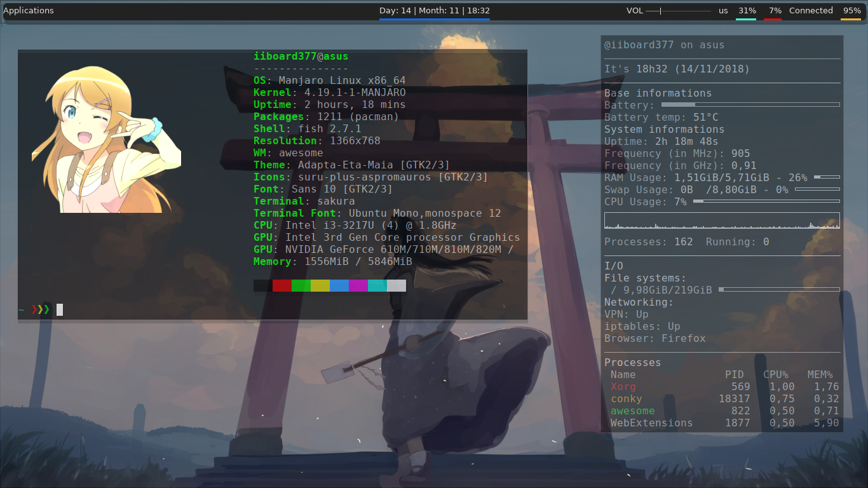
Task: Click the iiboard377@asus header text
Action: point(301,57)
